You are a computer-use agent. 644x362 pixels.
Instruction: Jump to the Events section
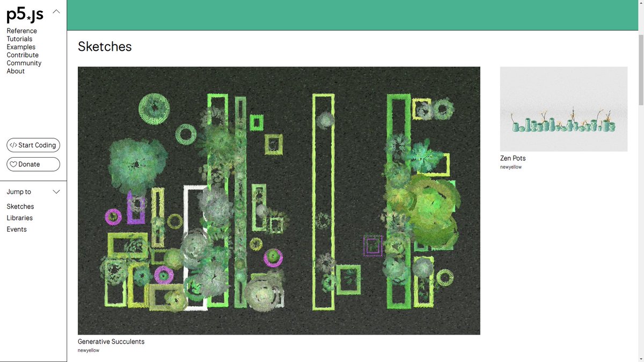tap(17, 229)
